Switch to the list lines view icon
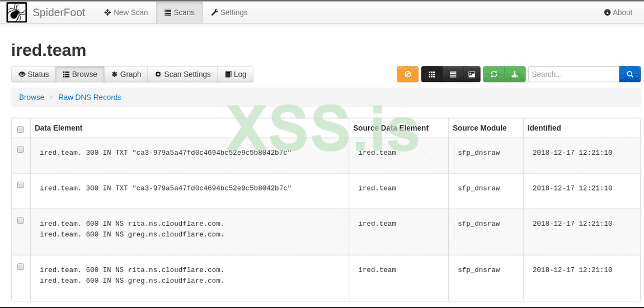The height and width of the screenshot is (308, 644). pos(453,74)
